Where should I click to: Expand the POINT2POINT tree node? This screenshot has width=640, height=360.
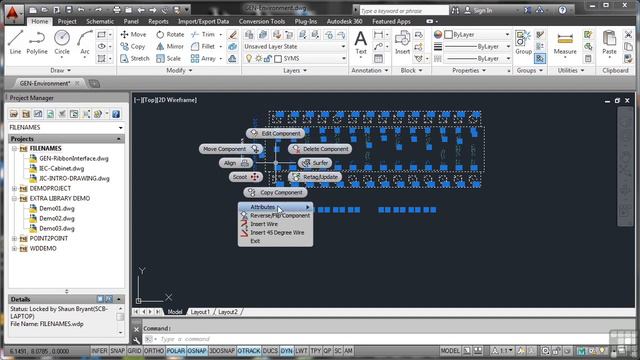14,238
